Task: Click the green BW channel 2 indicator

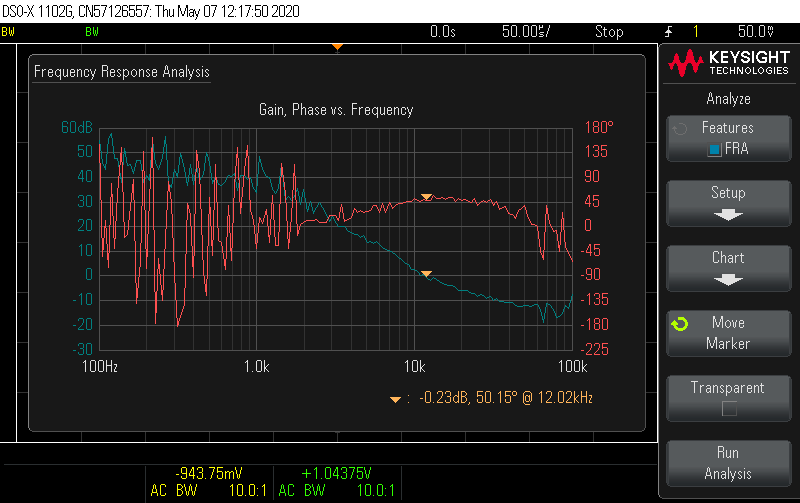Action: coord(92,32)
